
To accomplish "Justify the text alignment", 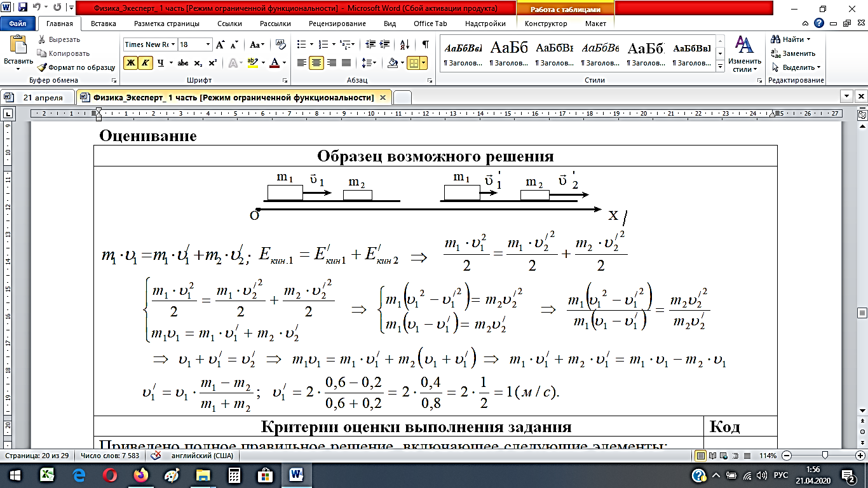I will (x=346, y=62).
